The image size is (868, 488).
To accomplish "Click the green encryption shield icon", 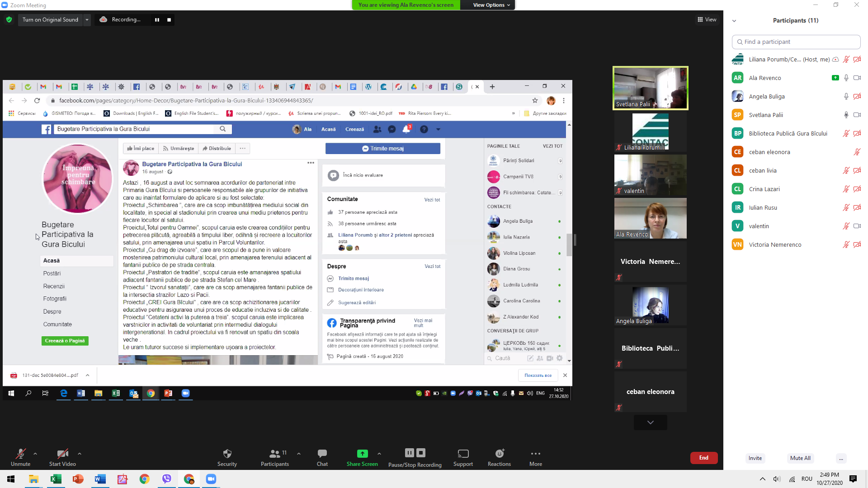I will 9,20.
